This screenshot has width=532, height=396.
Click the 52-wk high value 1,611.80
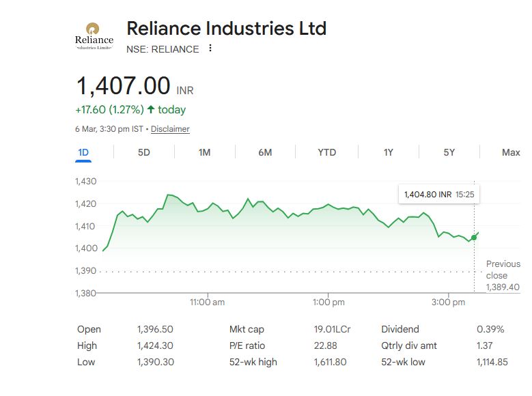click(331, 362)
